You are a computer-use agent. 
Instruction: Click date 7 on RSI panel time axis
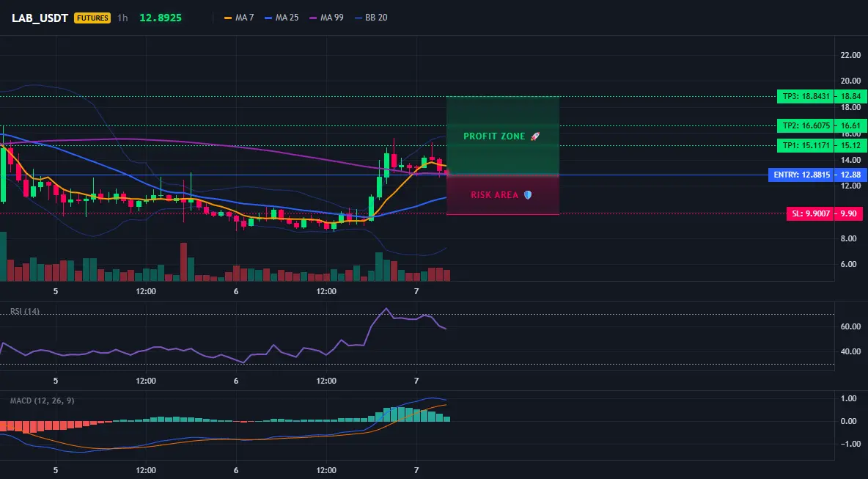[x=416, y=381]
